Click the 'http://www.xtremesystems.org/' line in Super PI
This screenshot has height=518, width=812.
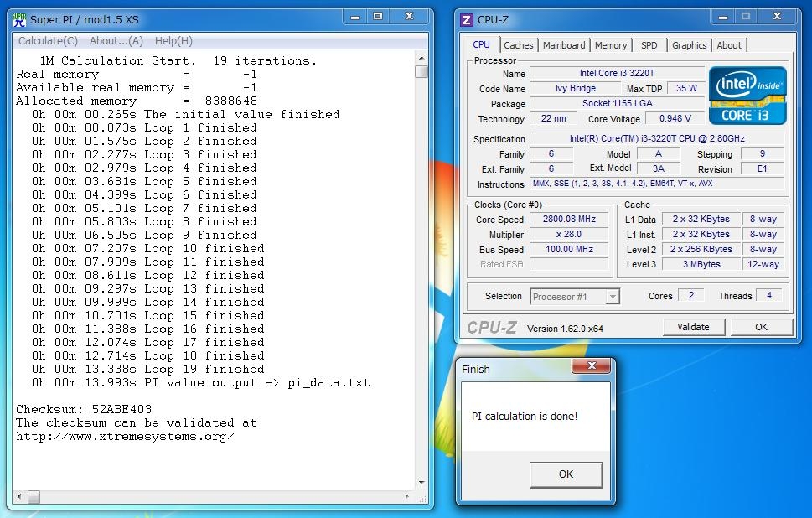[x=126, y=437]
